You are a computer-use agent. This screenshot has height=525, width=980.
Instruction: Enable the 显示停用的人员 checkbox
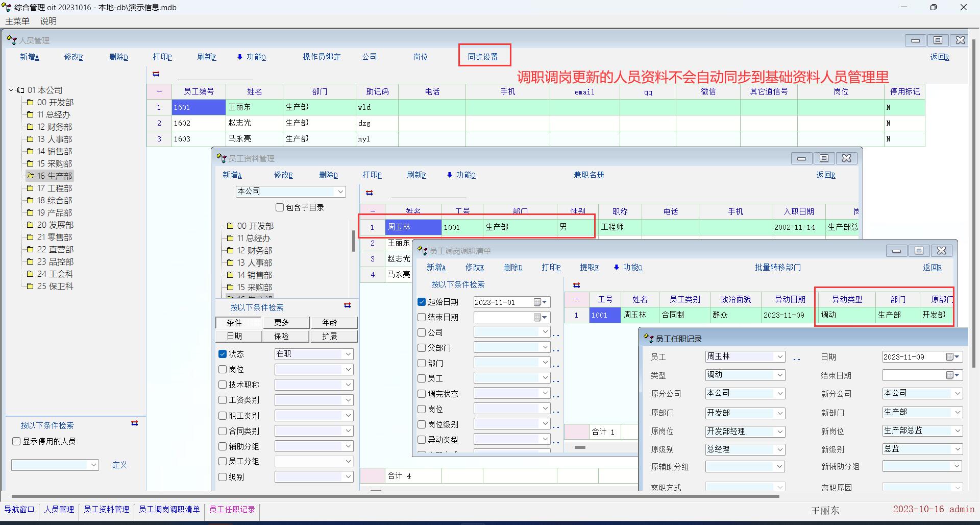[x=16, y=441]
